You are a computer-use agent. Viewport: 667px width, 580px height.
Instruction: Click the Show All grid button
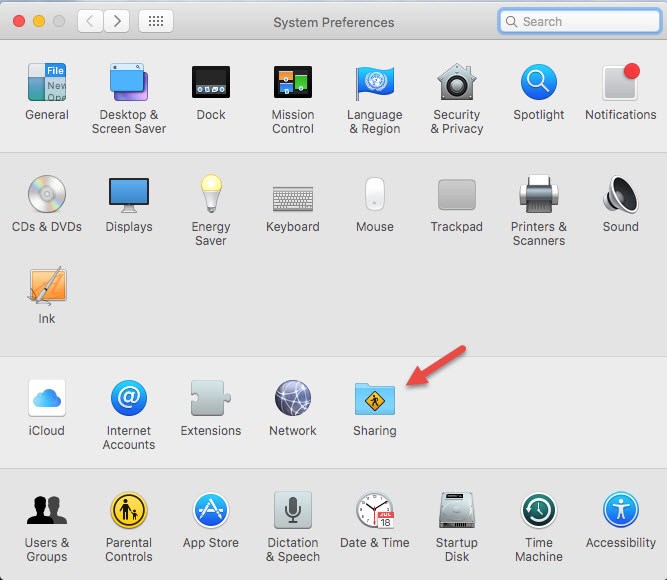click(156, 21)
